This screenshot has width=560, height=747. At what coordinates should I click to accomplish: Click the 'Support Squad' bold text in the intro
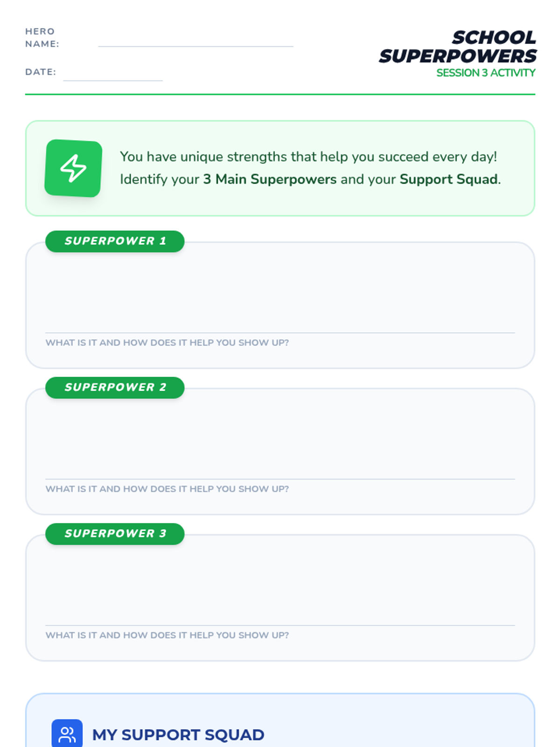[x=448, y=179]
